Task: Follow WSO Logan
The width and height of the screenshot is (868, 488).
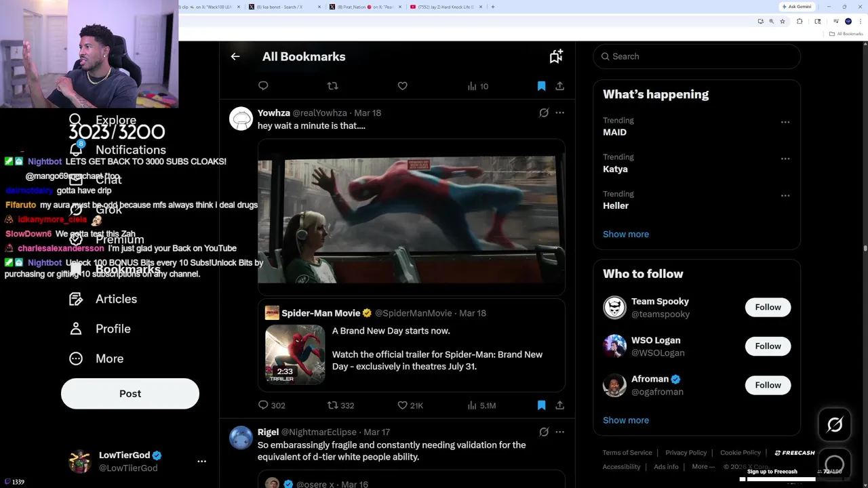Action: point(768,346)
